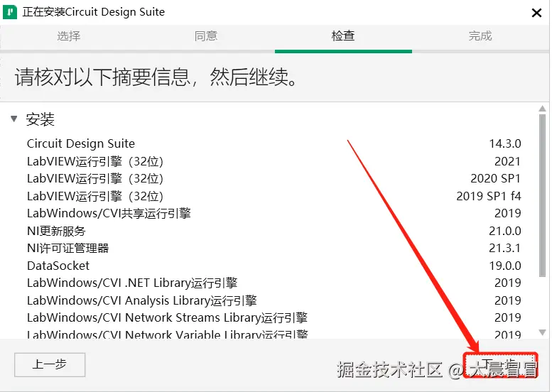Viewport: 552px width, 392px height.
Task: Select LabWindows/CVI共享运行引擎 row
Action: pyautogui.click(x=274, y=213)
